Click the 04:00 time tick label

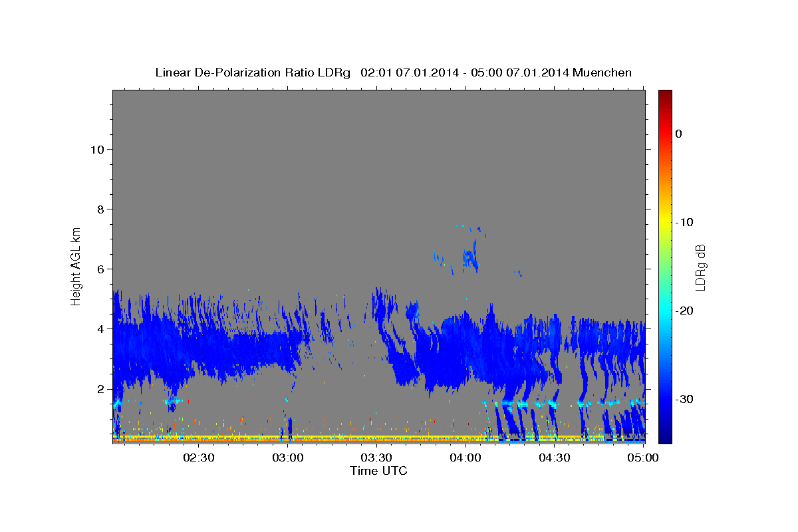point(465,458)
